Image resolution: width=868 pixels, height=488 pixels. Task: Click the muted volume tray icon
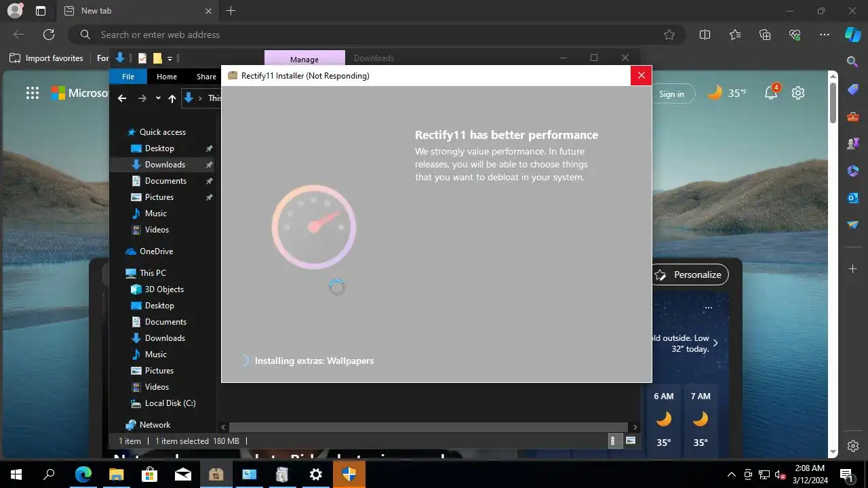(x=780, y=474)
